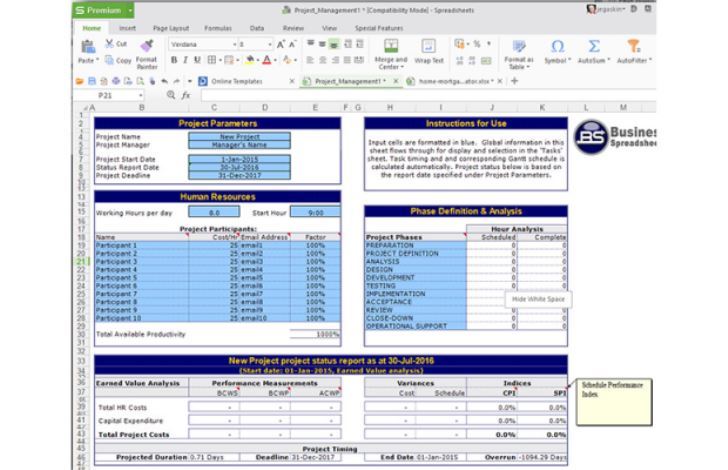
Task: Click the zoom magnifier beside fx
Action: [x=171, y=95]
